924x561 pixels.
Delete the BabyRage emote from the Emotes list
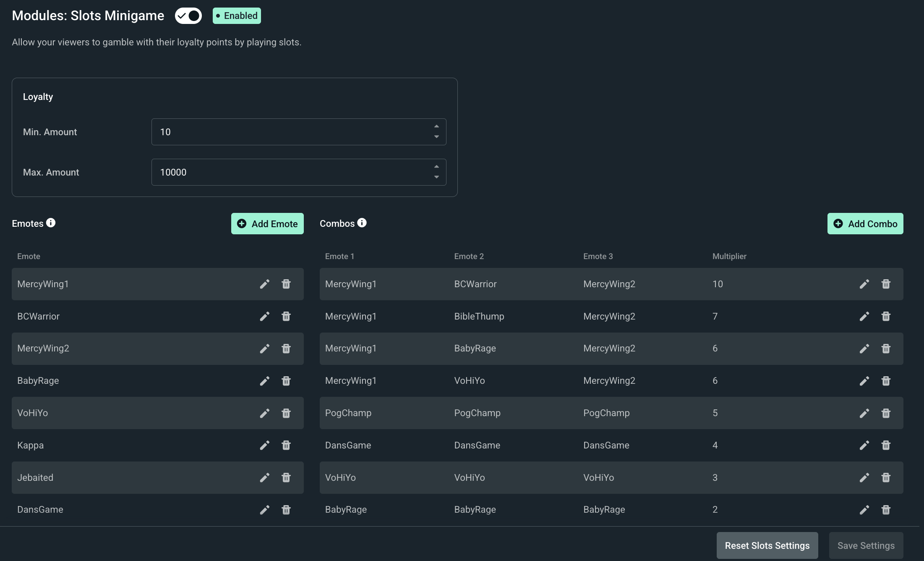286,381
